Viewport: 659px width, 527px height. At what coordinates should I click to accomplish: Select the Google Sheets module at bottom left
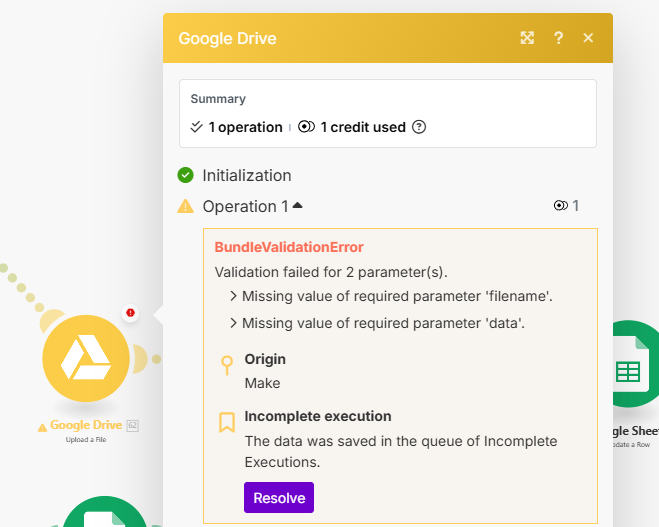pyautogui.click(x=105, y=512)
